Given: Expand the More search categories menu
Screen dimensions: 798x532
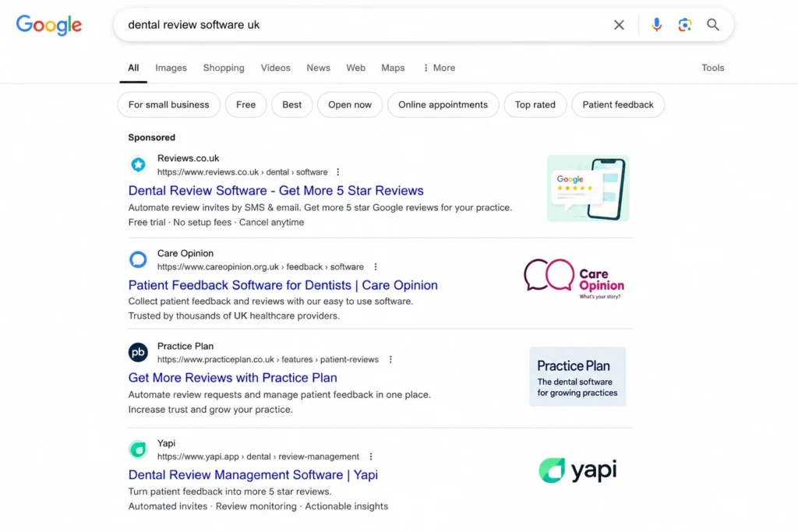Looking at the screenshot, I should click(x=440, y=68).
